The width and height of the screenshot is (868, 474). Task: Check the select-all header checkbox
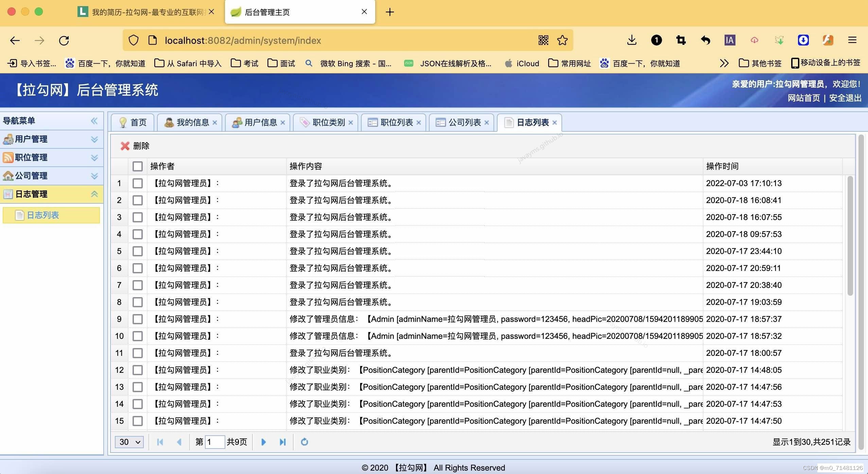(x=138, y=166)
